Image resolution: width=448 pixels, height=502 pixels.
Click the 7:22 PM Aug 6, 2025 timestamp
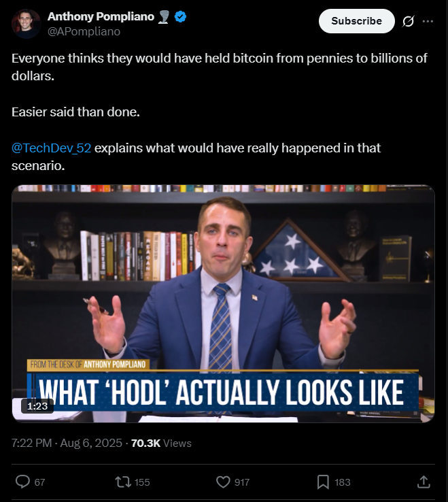[x=67, y=443]
